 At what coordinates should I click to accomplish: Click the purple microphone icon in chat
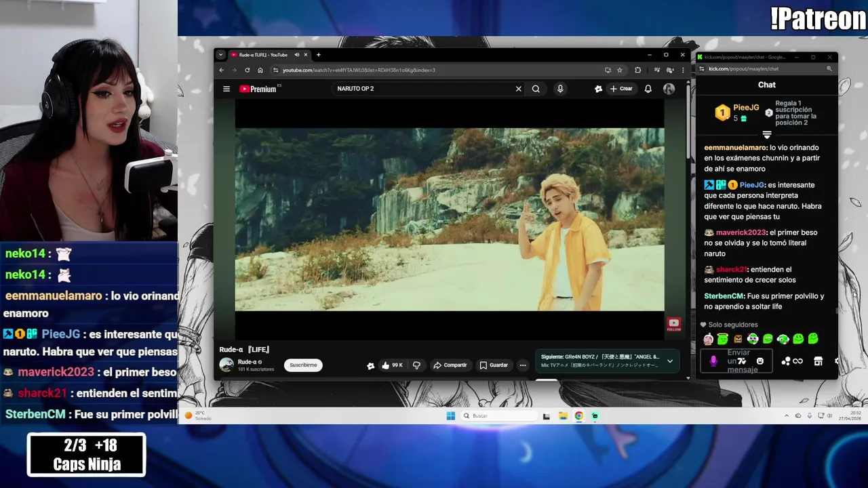click(713, 361)
